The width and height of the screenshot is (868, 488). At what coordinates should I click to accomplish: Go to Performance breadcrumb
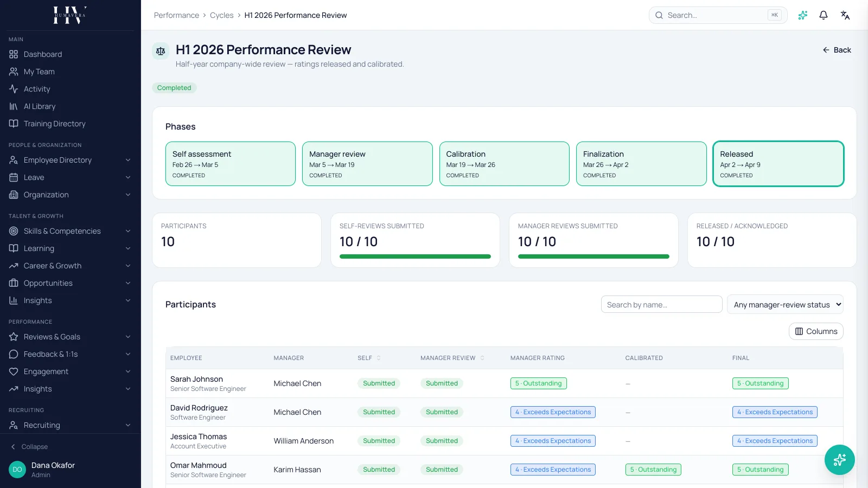[176, 15]
